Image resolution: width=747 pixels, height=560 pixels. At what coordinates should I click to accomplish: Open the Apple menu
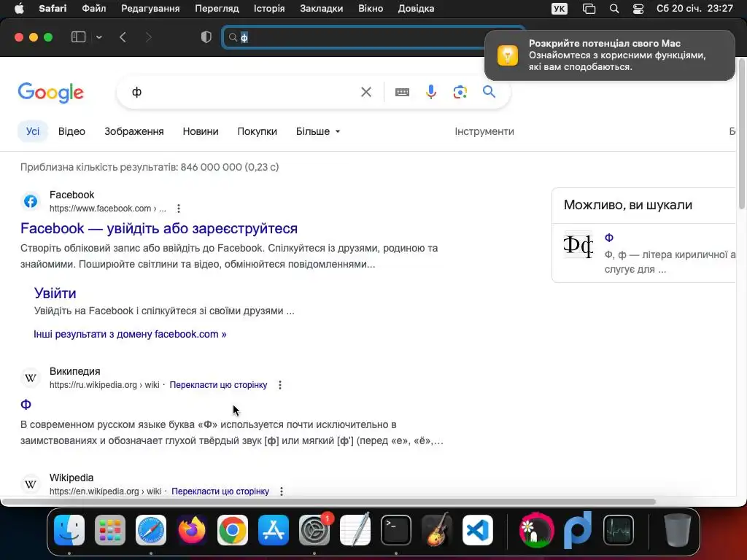click(x=19, y=9)
